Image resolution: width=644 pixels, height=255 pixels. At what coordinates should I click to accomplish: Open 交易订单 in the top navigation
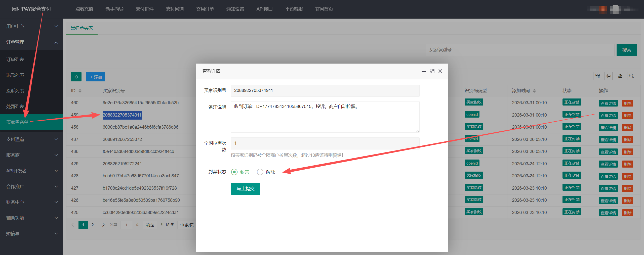point(205,9)
